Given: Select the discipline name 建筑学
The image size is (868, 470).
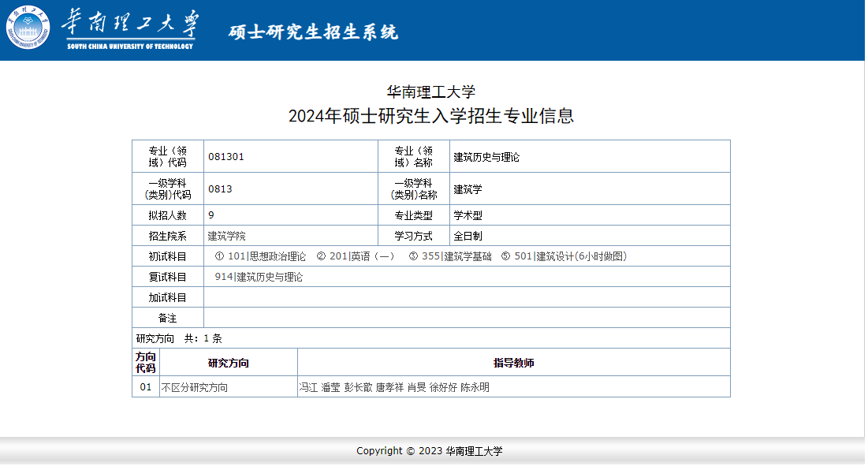Looking at the screenshot, I should (468, 189).
